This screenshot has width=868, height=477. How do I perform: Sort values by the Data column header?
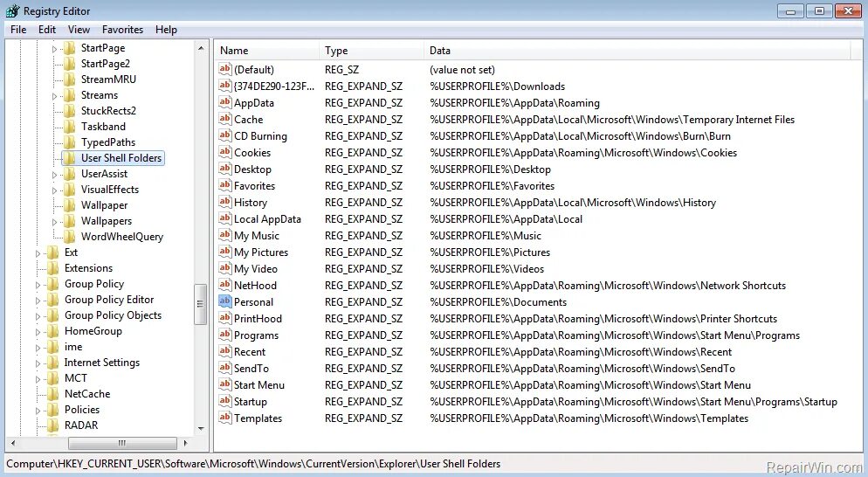click(637, 51)
